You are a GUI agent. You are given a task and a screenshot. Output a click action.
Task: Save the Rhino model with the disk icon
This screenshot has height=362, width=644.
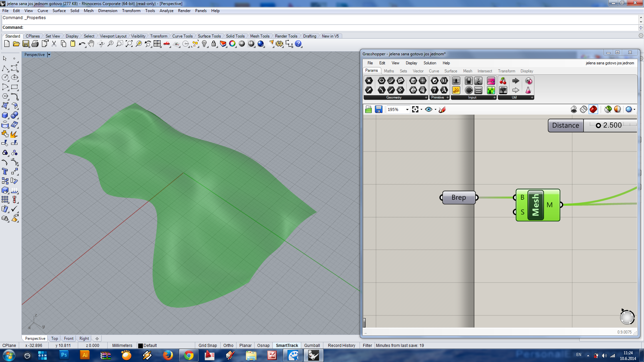[26, 44]
